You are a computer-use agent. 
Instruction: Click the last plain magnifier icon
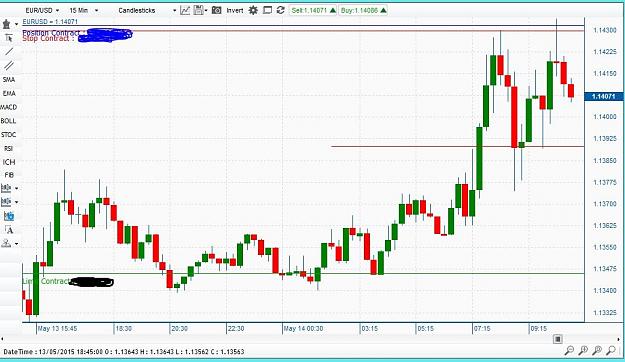(611, 351)
